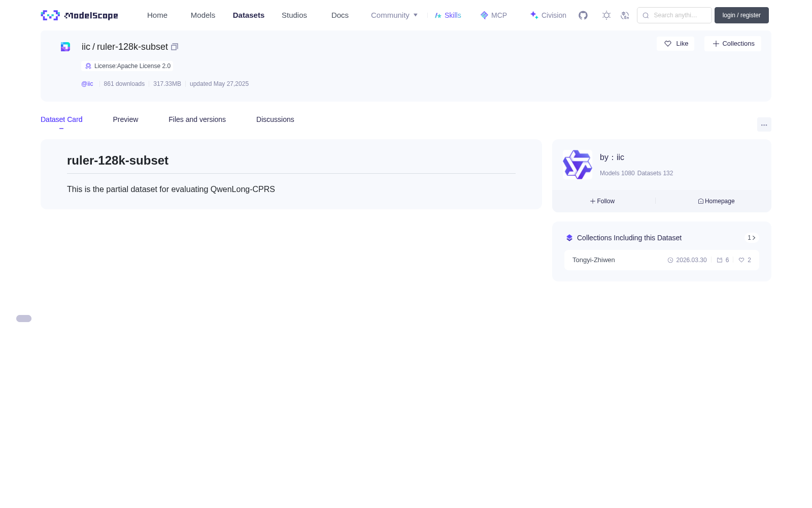This screenshot has height=508, width=812.
Task: Add dataset to Collections
Action: pyautogui.click(x=733, y=44)
